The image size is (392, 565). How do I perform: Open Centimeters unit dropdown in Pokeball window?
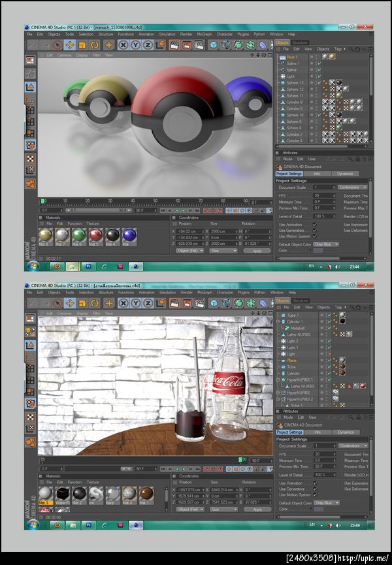352,187
